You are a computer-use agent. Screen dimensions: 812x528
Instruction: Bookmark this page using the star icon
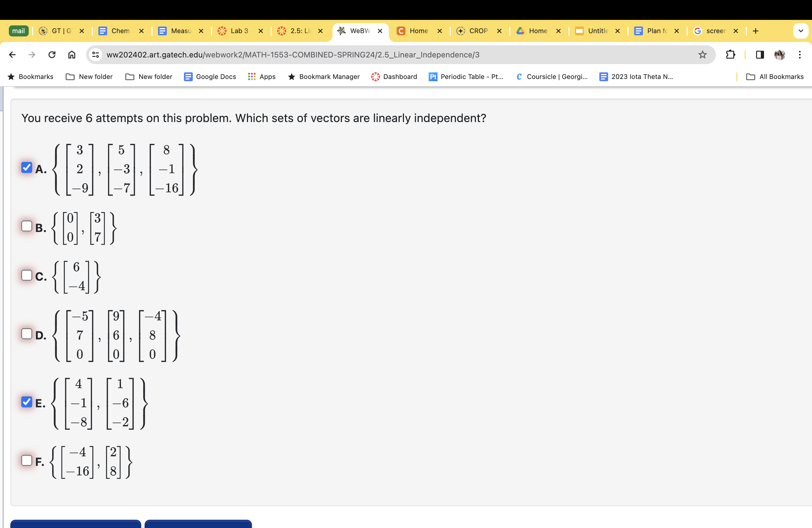pyautogui.click(x=702, y=55)
